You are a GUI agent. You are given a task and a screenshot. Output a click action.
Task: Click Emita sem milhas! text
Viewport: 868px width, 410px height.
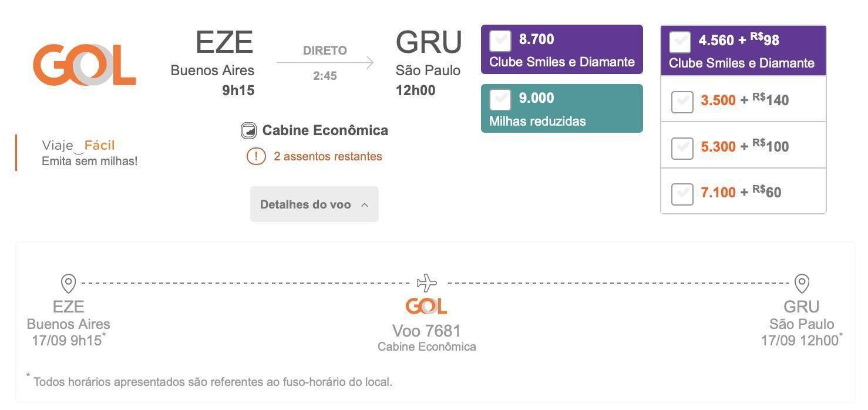(90, 161)
